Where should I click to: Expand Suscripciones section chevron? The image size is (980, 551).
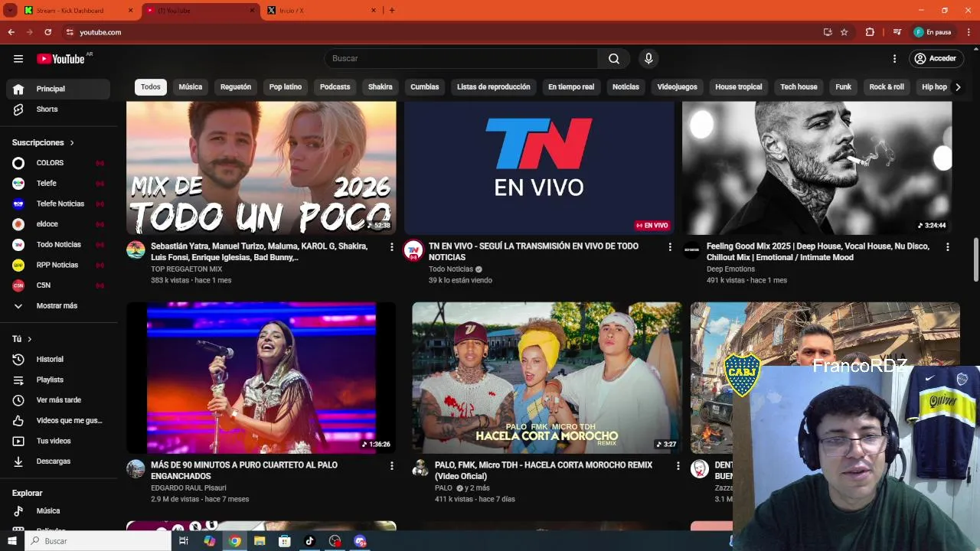click(x=72, y=143)
